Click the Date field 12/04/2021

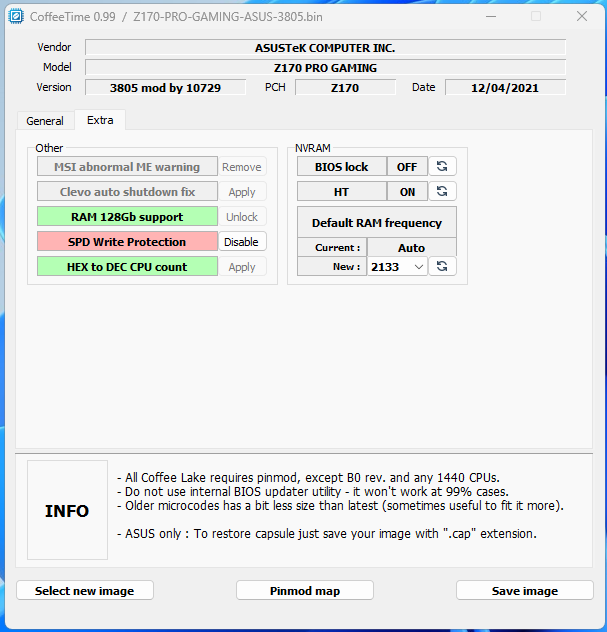[x=505, y=87]
